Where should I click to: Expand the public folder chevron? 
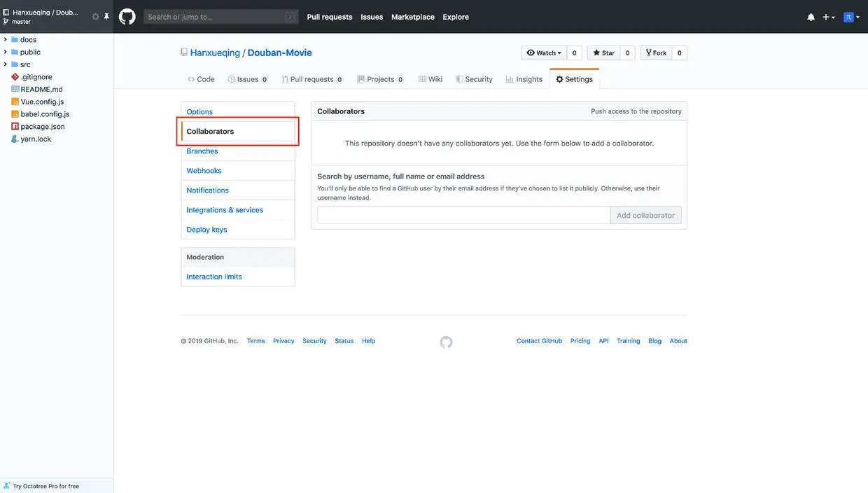point(6,52)
